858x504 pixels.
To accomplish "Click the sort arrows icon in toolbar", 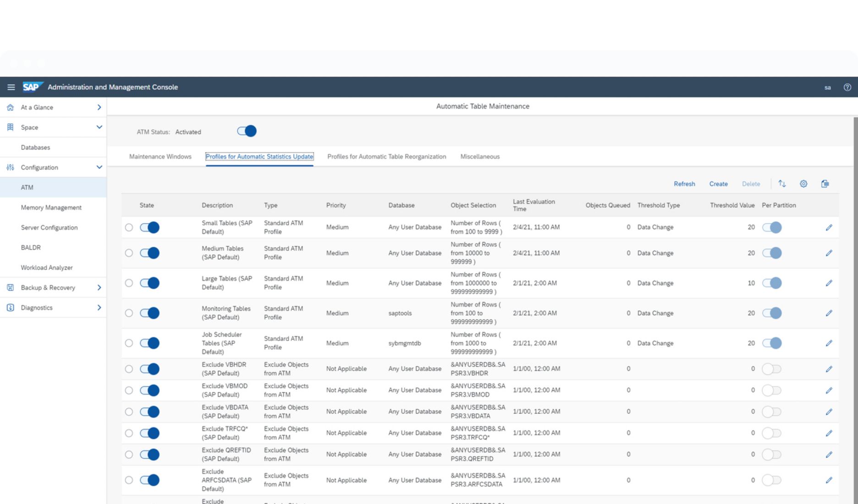I will point(782,184).
